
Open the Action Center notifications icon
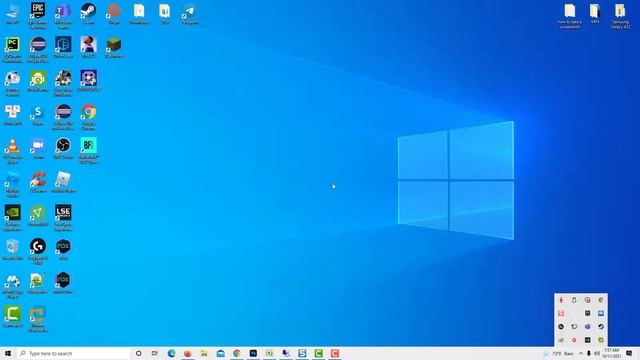click(629, 353)
